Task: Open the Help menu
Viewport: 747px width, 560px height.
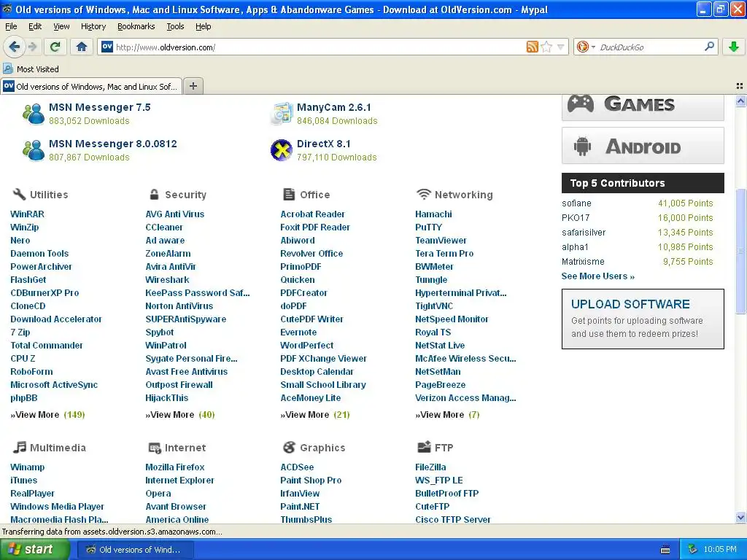Action: pyautogui.click(x=203, y=27)
